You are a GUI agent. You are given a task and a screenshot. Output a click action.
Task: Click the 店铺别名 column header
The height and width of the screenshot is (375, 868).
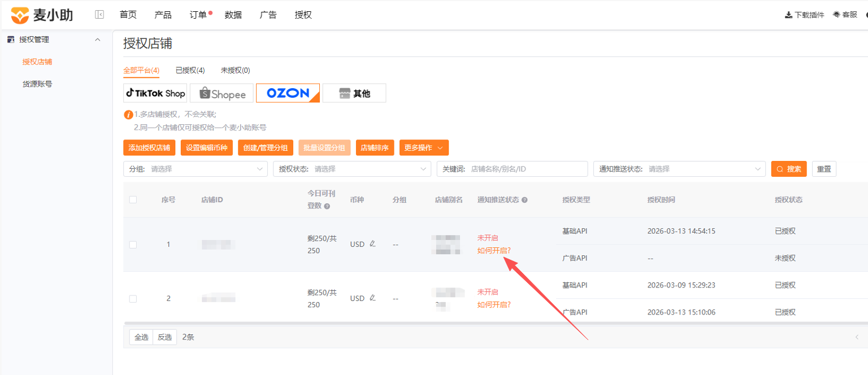[x=449, y=200]
